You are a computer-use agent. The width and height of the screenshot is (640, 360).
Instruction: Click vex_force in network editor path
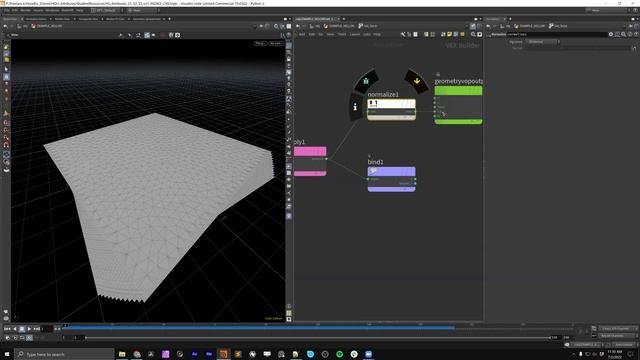367,26
